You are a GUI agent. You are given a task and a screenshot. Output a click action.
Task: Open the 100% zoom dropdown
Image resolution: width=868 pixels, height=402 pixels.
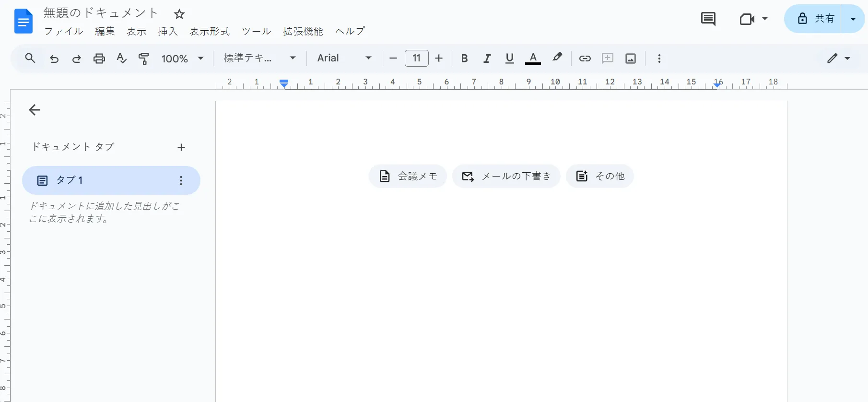[x=182, y=59]
